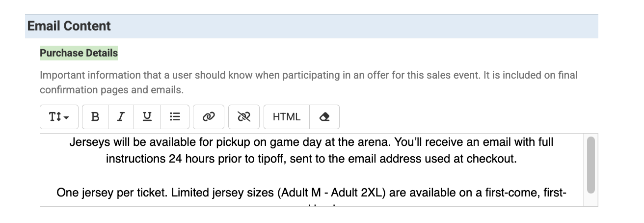This screenshot has height=223, width=644.
Task: Switch editor to HTML view
Action: pyautogui.click(x=287, y=117)
